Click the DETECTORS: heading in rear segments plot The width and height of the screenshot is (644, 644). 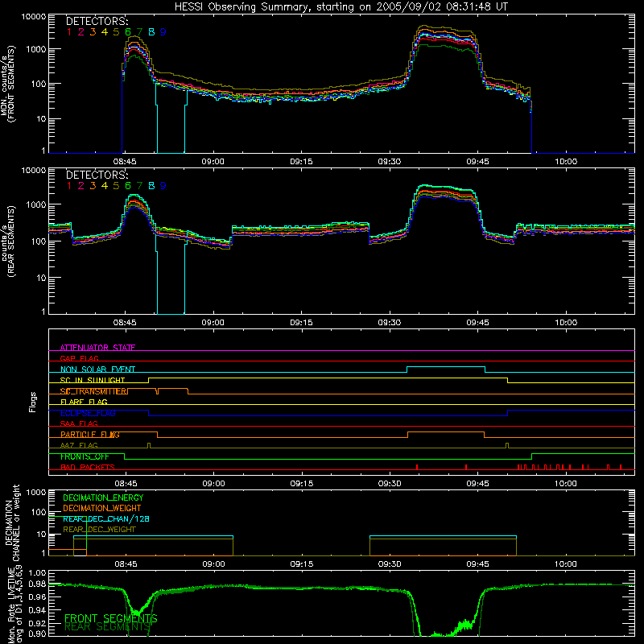[97, 175]
